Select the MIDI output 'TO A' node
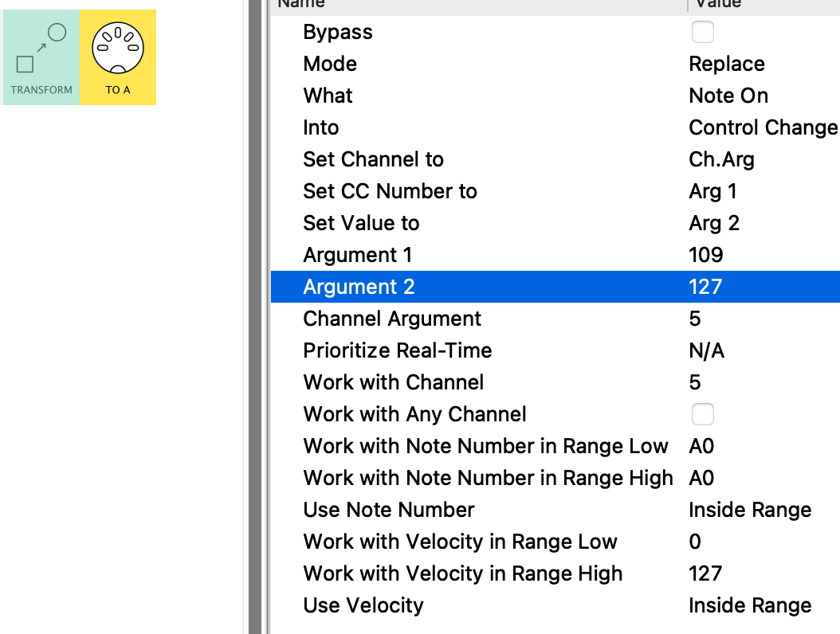Image resolution: width=840 pixels, height=634 pixels. 118,57
